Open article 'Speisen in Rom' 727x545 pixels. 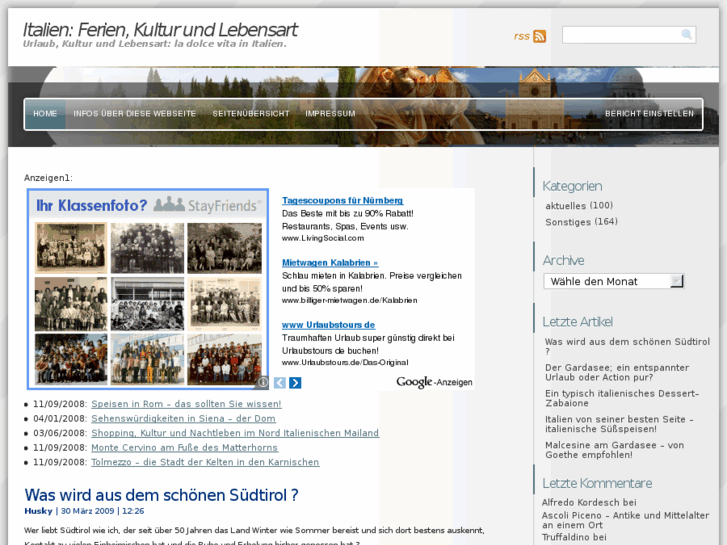click(x=186, y=404)
